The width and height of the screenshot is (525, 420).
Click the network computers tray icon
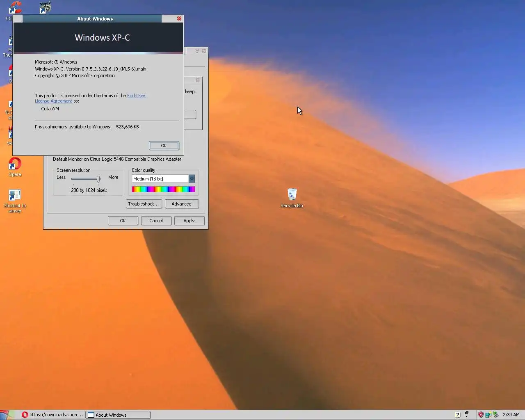(488, 415)
